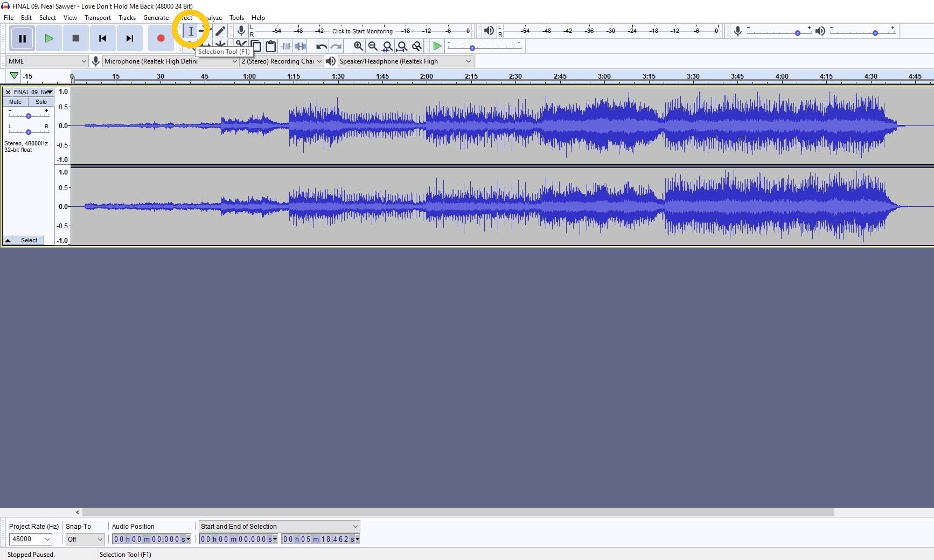Click the Fit Selection zoom icon
Screen dimensions: 934x560
click(388, 46)
